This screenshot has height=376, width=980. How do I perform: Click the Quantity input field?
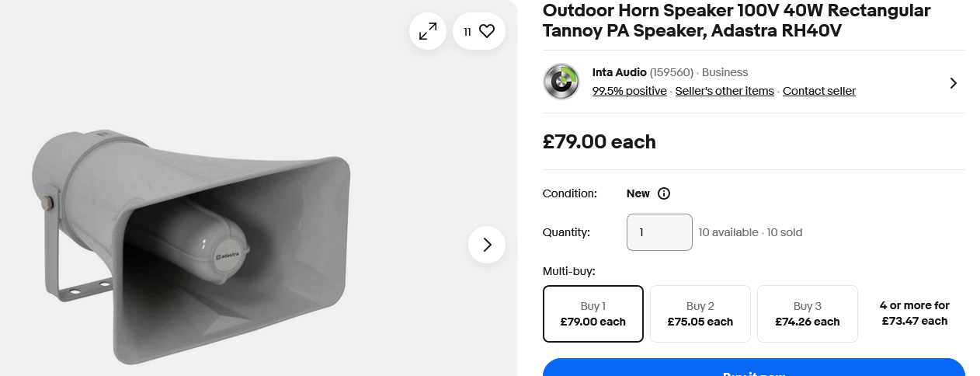click(x=659, y=232)
